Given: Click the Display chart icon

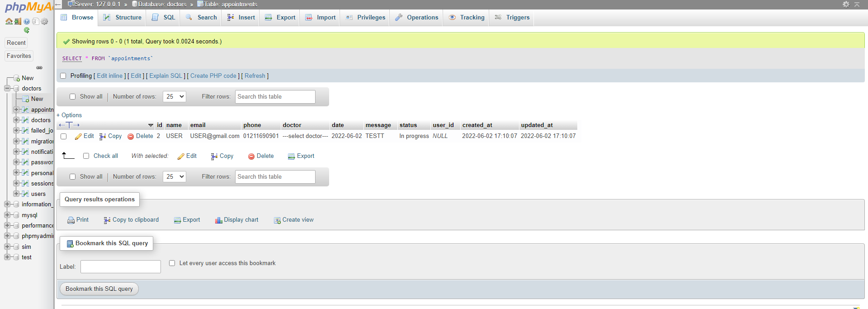Looking at the screenshot, I should [x=219, y=220].
